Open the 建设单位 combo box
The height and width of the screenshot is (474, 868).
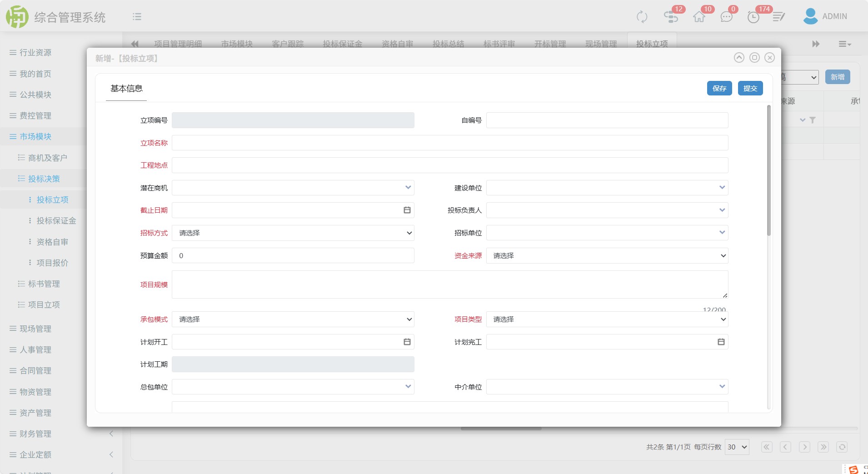point(607,188)
